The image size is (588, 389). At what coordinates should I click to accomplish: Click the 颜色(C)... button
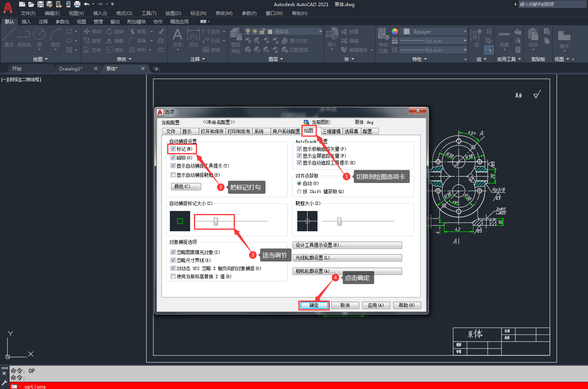pos(186,186)
